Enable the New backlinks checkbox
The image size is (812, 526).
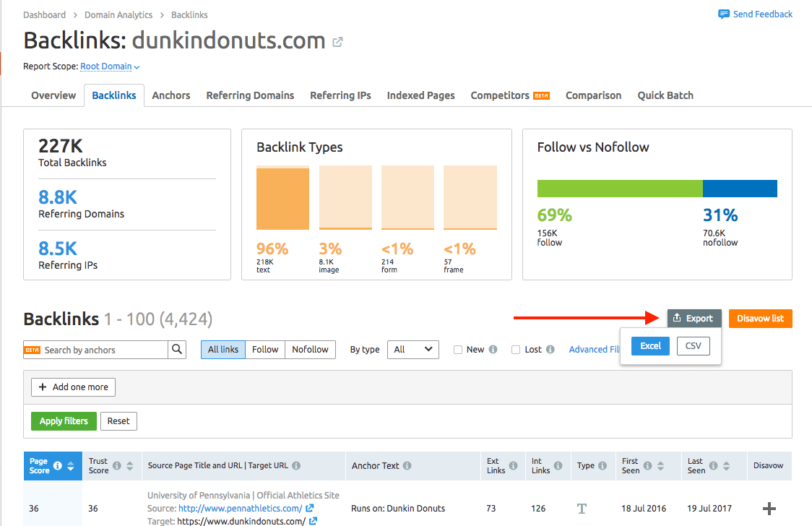458,350
